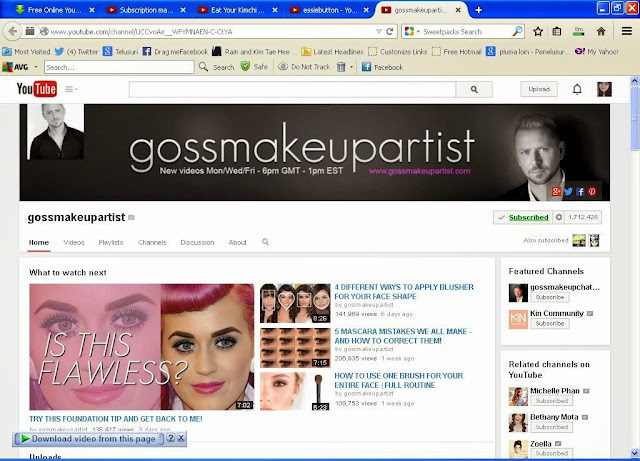Open the user account avatar
640x461 pixels.
pyautogui.click(x=604, y=89)
